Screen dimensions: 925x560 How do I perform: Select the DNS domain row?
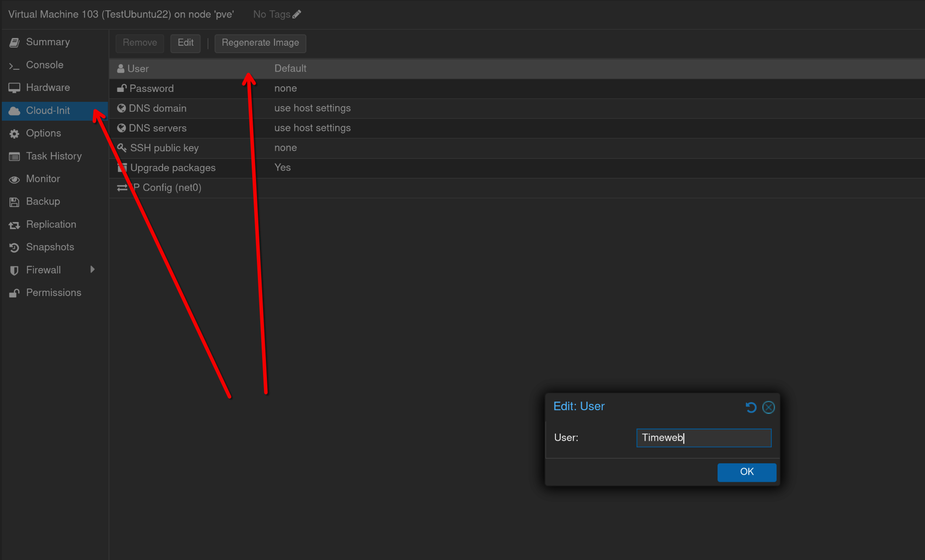tap(517, 108)
